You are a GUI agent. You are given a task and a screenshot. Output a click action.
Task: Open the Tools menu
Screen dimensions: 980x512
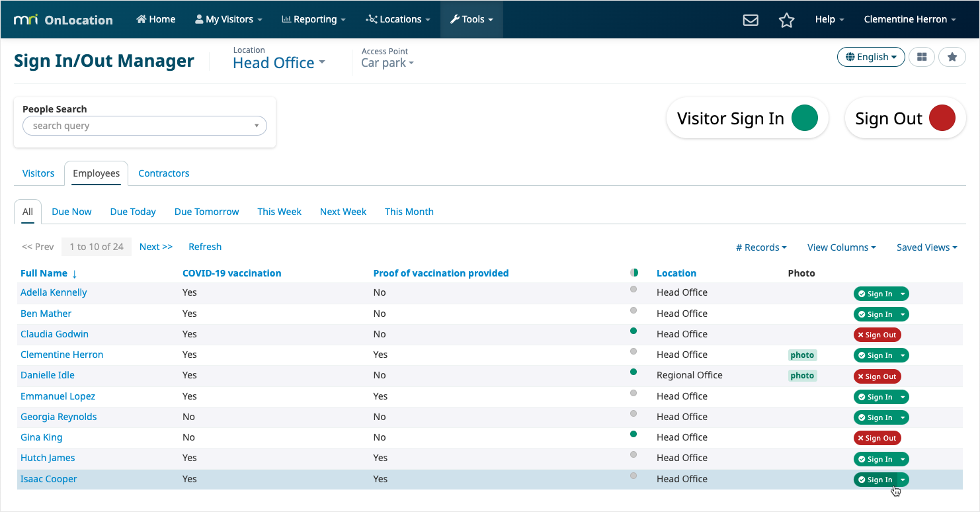point(471,19)
